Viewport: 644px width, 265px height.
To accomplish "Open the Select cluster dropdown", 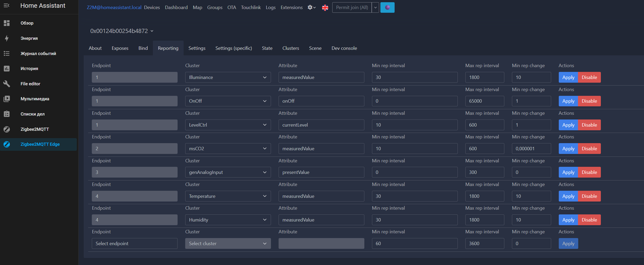I will 228,243.
